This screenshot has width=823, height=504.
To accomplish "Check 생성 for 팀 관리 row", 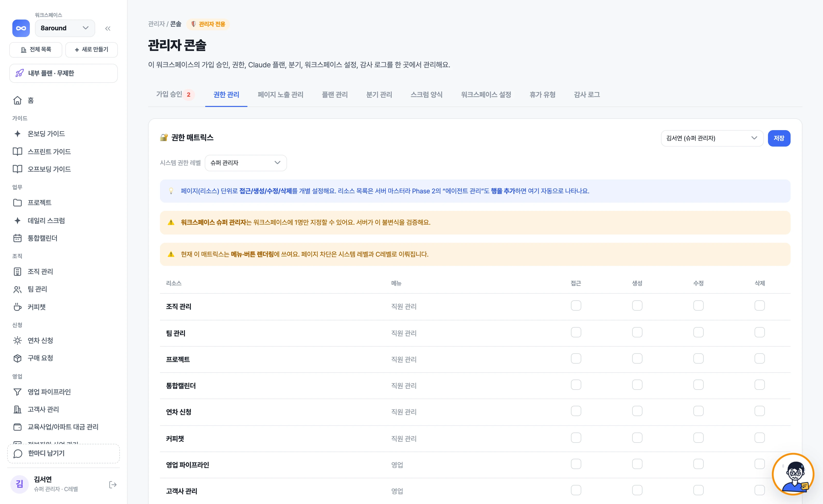I will click(x=637, y=332).
